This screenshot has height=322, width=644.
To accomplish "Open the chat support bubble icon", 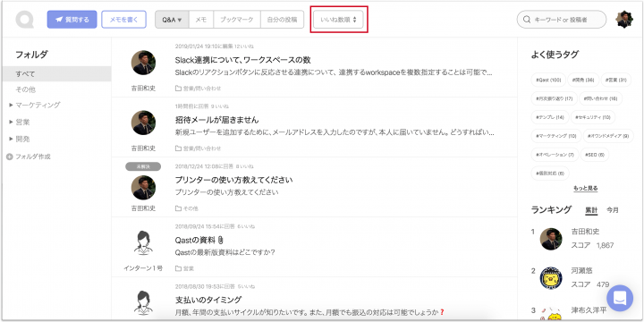I will point(620,298).
